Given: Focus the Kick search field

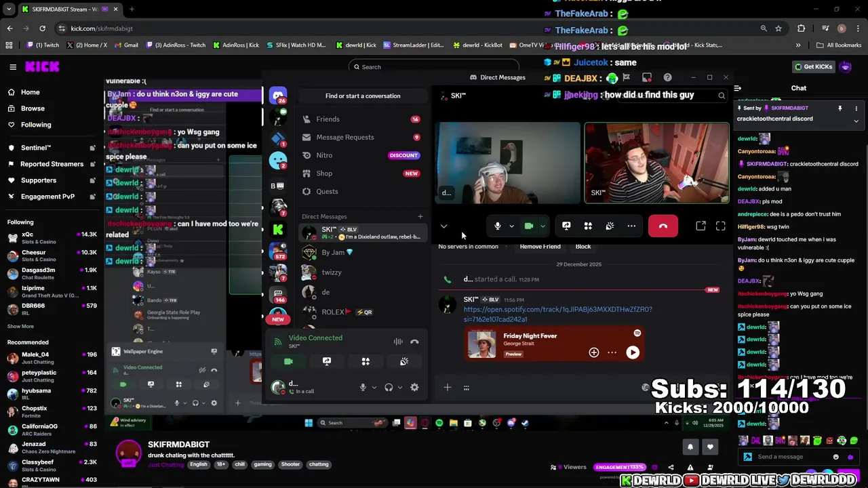Looking at the screenshot, I should tap(434, 67).
